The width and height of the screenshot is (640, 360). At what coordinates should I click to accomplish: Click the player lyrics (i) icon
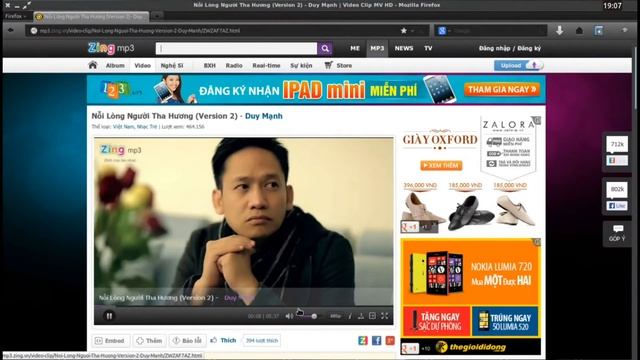350,316
